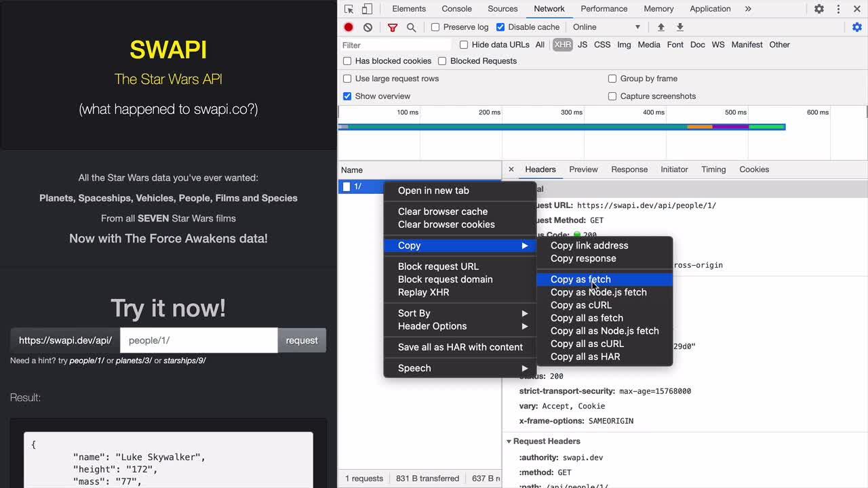Screen dimensions: 868x488
Task: Enable the Preserve log checkbox
Action: [435, 27]
